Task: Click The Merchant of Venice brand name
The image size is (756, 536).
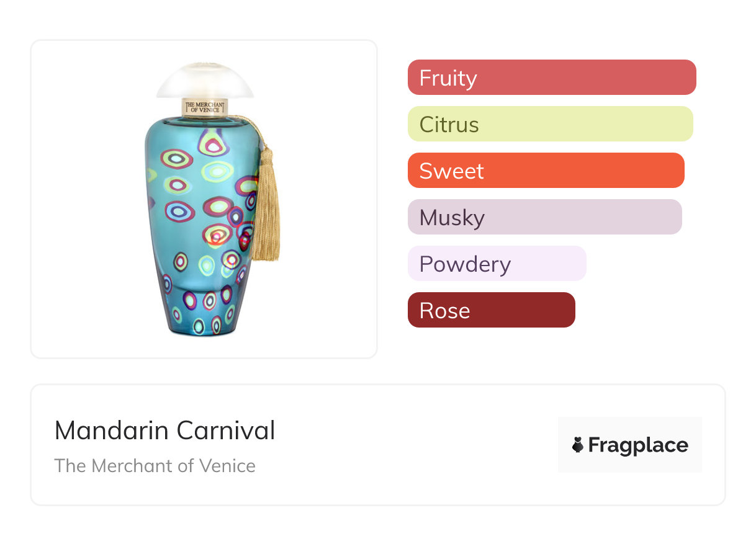Action: click(155, 466)
